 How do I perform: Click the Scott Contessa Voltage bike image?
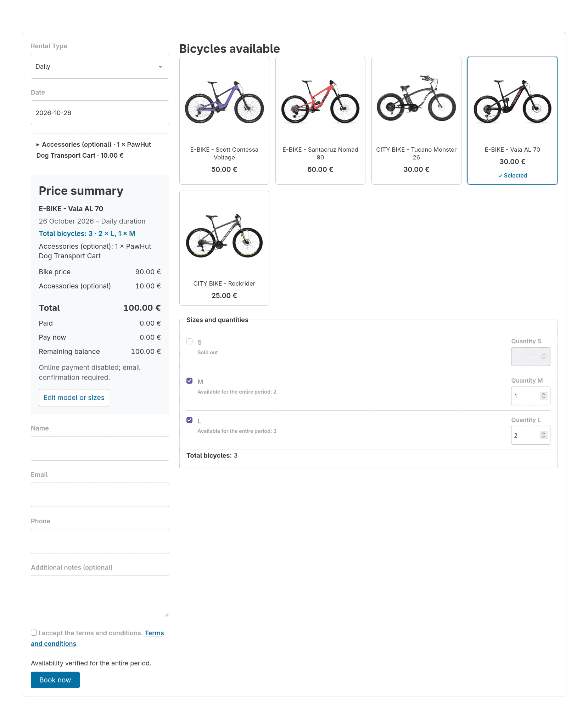pos(224,102)
